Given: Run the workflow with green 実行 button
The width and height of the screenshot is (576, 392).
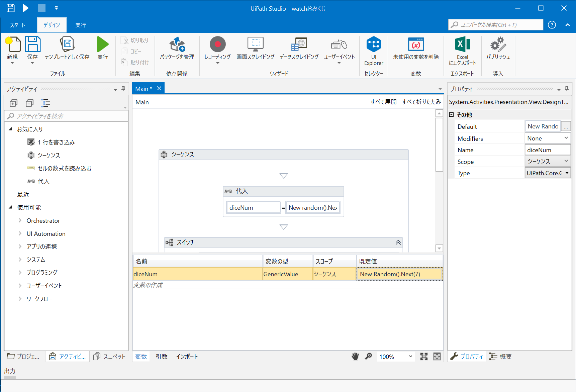Looking at the screenshot, I should pos(103,44).
